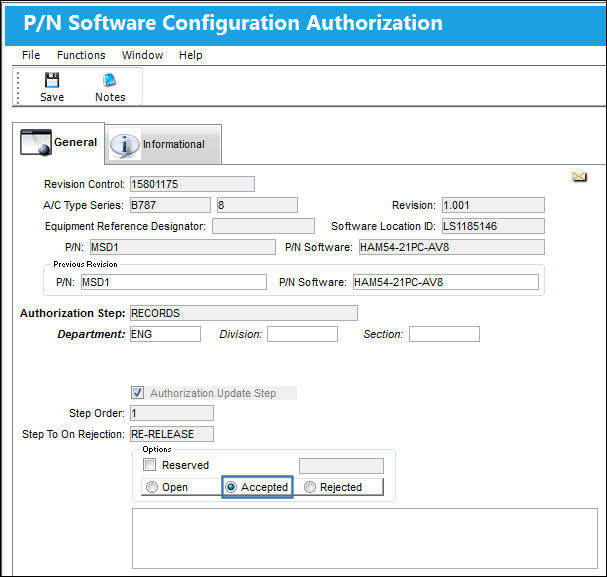This screenshot has height=577, width=607.
Task: Click the Division label
Action: point(241,334)
